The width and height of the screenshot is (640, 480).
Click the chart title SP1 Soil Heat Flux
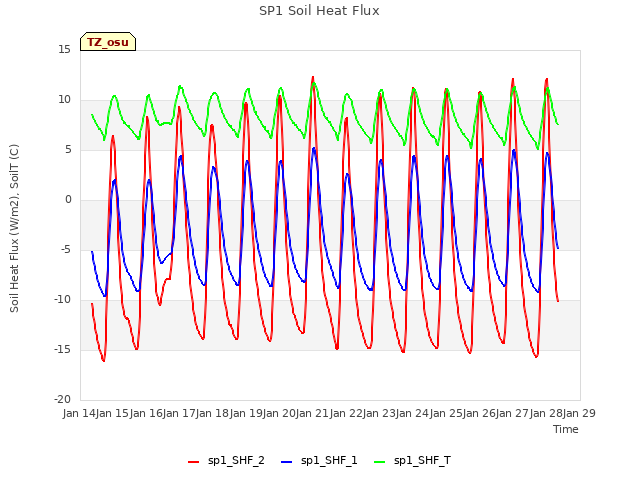(x=319, y=11)
